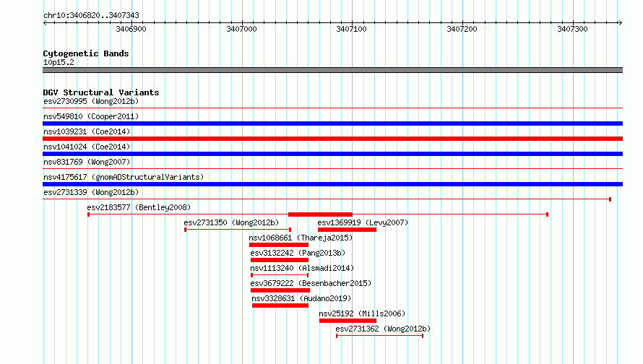Open nsv1113240 (Alsmadi2014) label

click(x=302, y=268)
